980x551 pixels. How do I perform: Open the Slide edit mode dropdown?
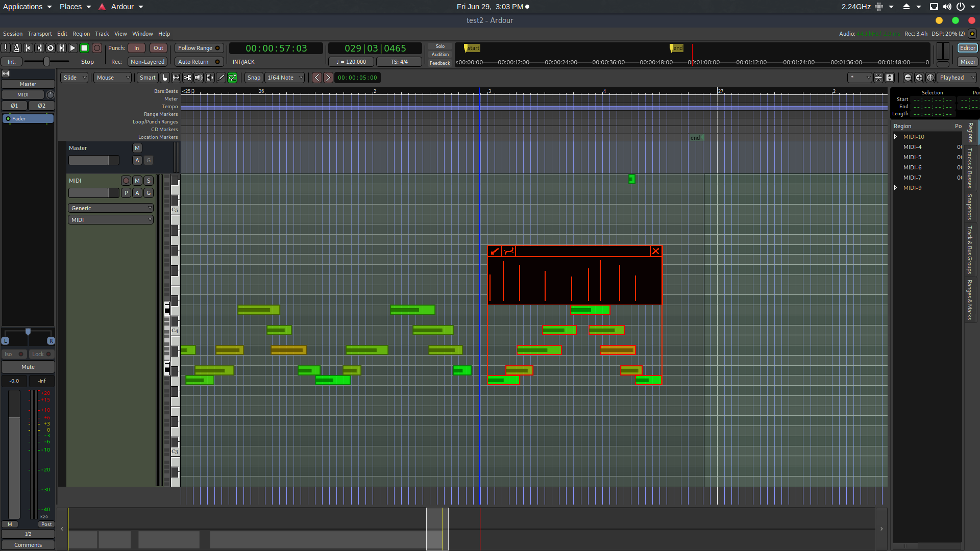[x=75, y=78]
